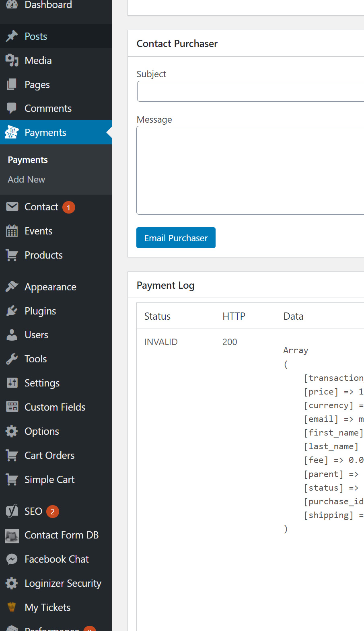Click the Pages document icon
Screen dimensions: 364x631
[12, 84]
